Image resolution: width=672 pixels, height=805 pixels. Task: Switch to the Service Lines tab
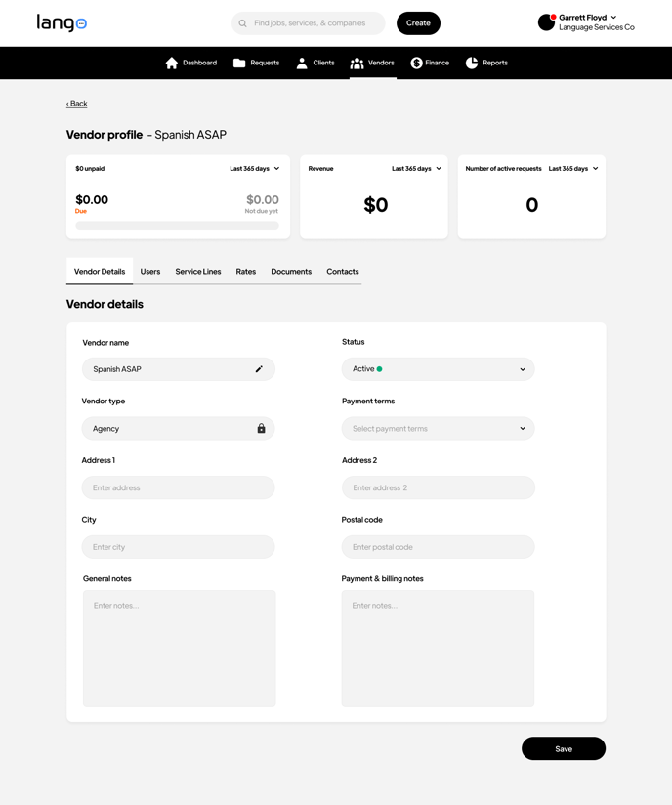pos(197,271)
